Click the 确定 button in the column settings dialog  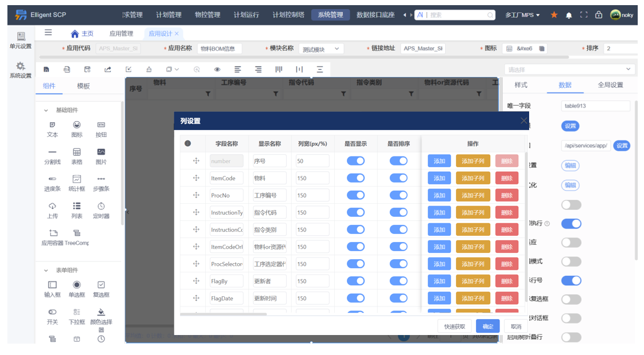[488, 326]
